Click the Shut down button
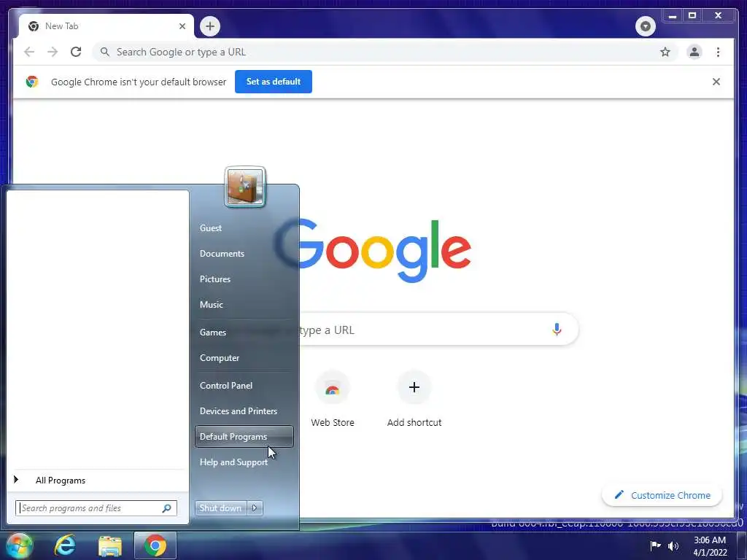Viewport: 747px width, 560px height. point(220,508)
